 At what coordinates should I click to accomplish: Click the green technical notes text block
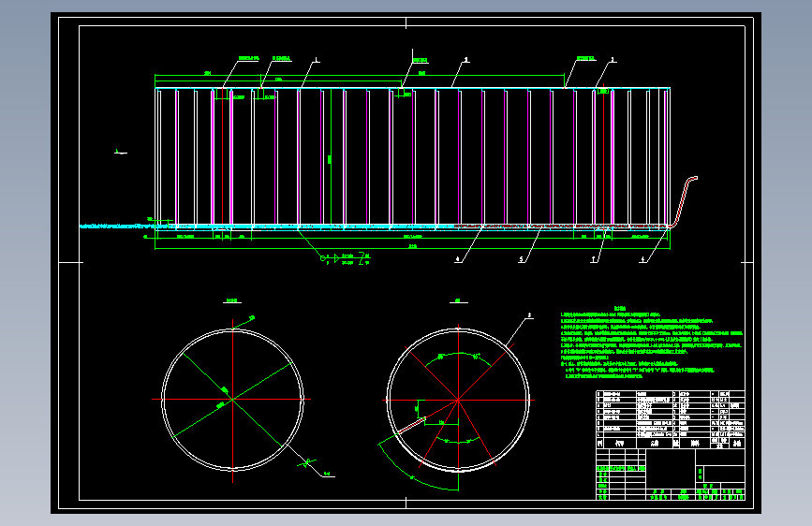point(652,344)
